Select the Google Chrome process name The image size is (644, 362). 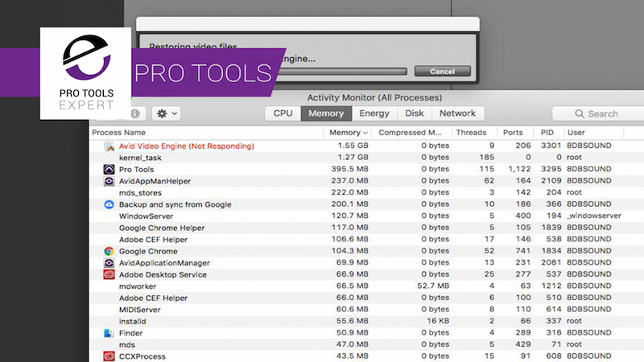point(148,251)
